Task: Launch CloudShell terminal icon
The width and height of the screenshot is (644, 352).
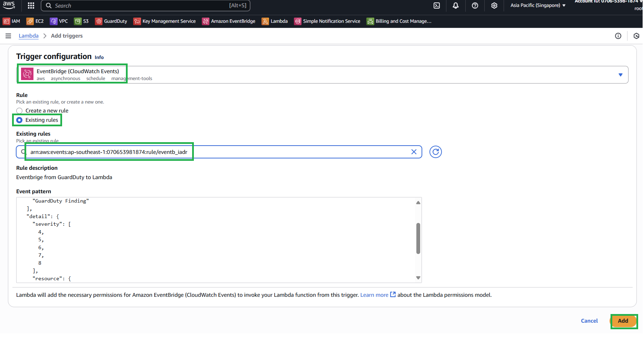Action: click(437, 6)
